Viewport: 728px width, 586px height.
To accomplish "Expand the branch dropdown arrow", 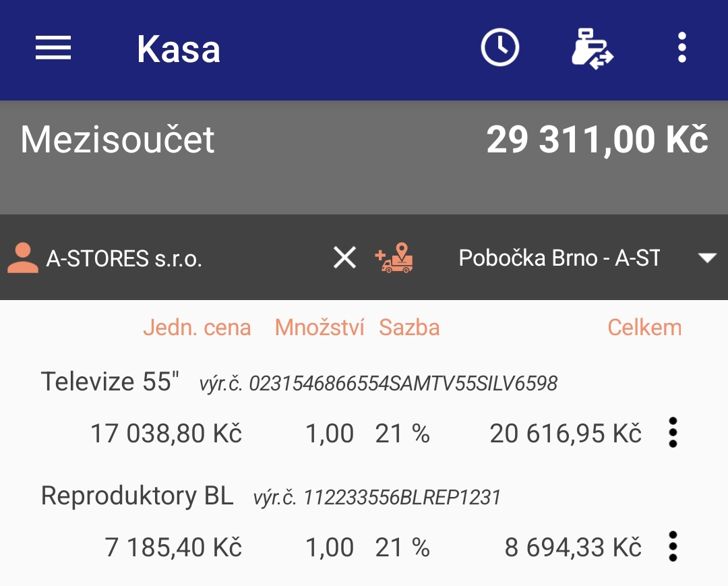I will (x=707, y=258).
